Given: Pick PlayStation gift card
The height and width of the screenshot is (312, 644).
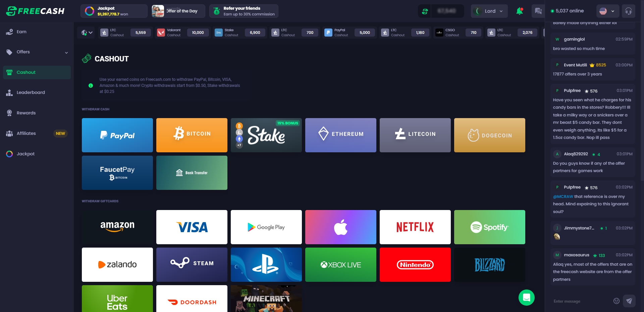Looking at the screenshot, I should tap(266, 265).
